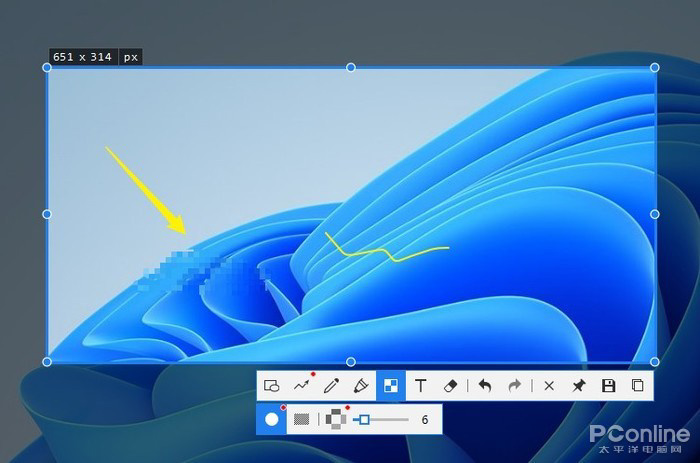Grab the bottom-right selection handle
The width and height of the screenshot is (700, 463).
click(x=654, y=362)
